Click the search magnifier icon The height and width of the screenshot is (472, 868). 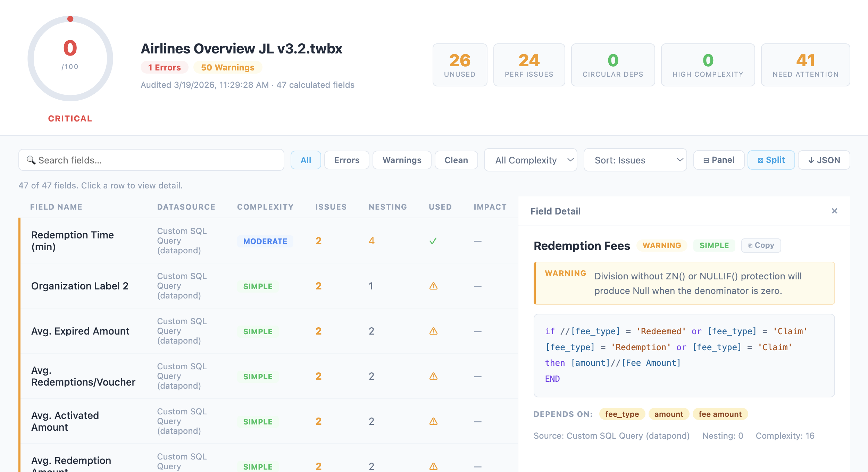coord(31,160)
